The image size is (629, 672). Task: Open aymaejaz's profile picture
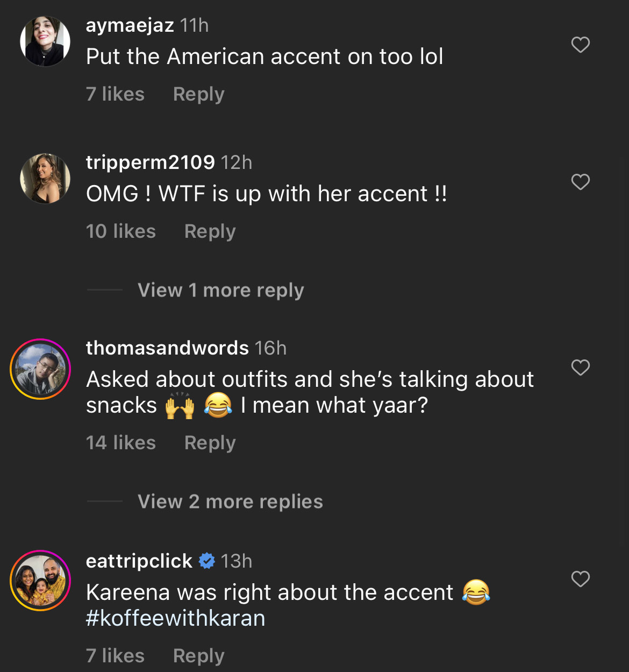click(45, 41)
